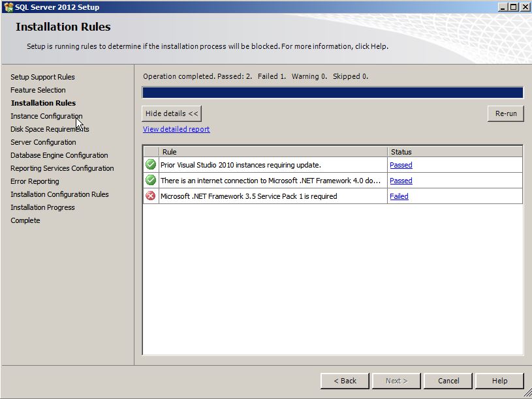The image size is (532, 399).
Task: Select Error Reporting step
Action: tap(35, 181)
